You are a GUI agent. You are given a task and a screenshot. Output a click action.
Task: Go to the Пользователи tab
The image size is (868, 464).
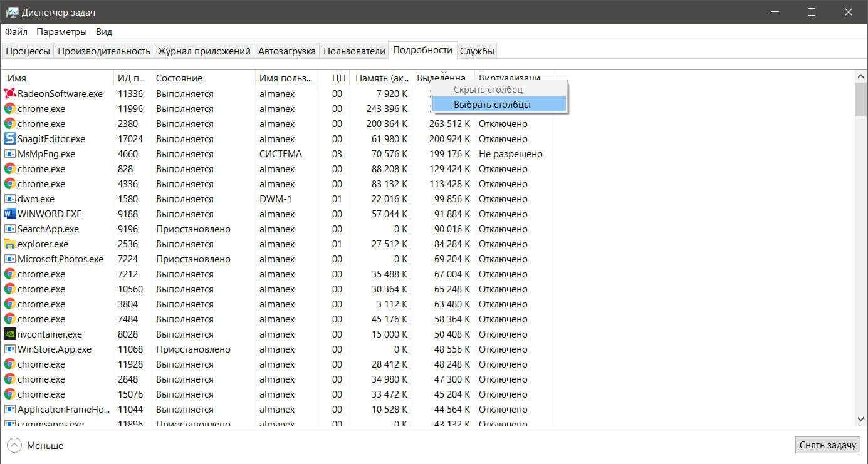354,51
